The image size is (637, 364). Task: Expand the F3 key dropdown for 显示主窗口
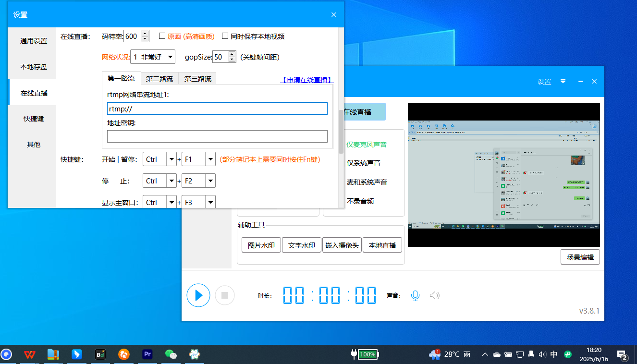210,202
